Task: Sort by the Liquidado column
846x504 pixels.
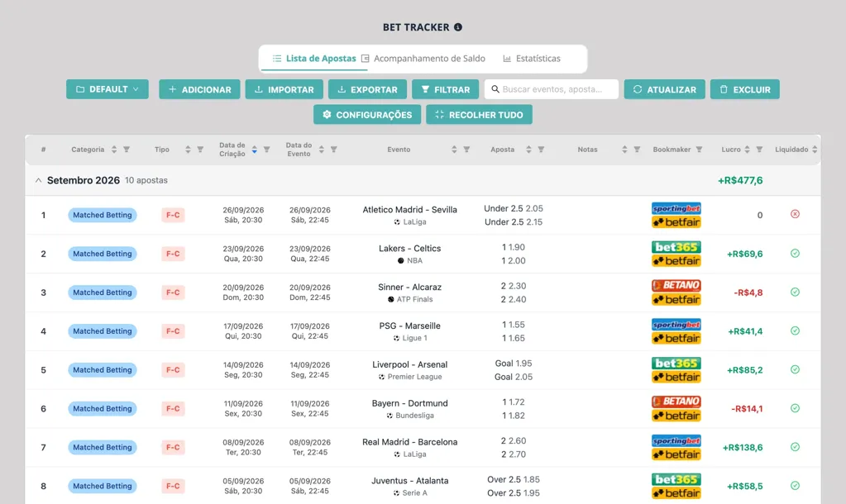Action: (x=815, y=150)
